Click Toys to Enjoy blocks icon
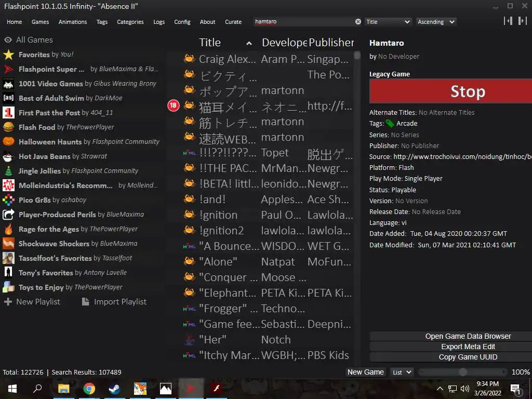 click(x=8, y=287)
